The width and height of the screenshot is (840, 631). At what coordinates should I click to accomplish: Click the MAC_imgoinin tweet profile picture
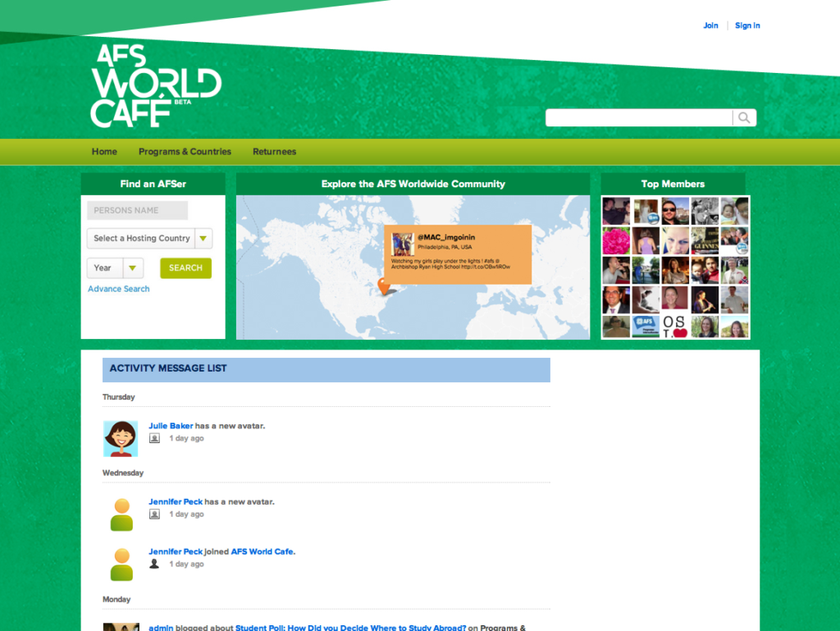point(402,244)
